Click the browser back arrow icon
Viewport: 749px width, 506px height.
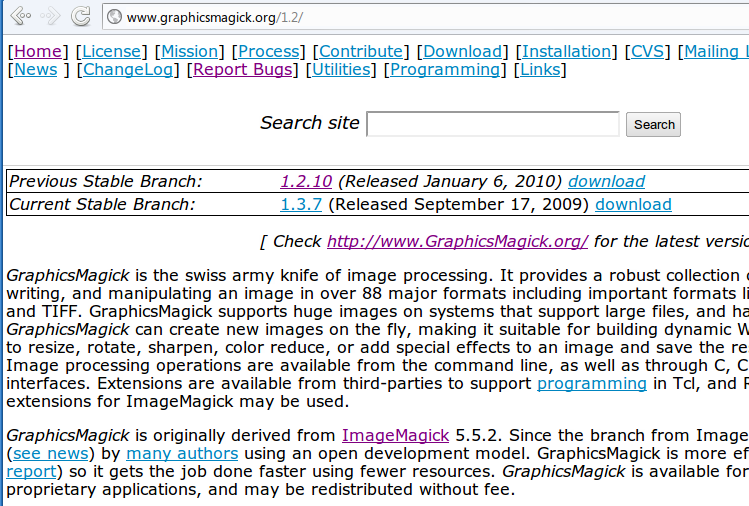click(20, 17)
